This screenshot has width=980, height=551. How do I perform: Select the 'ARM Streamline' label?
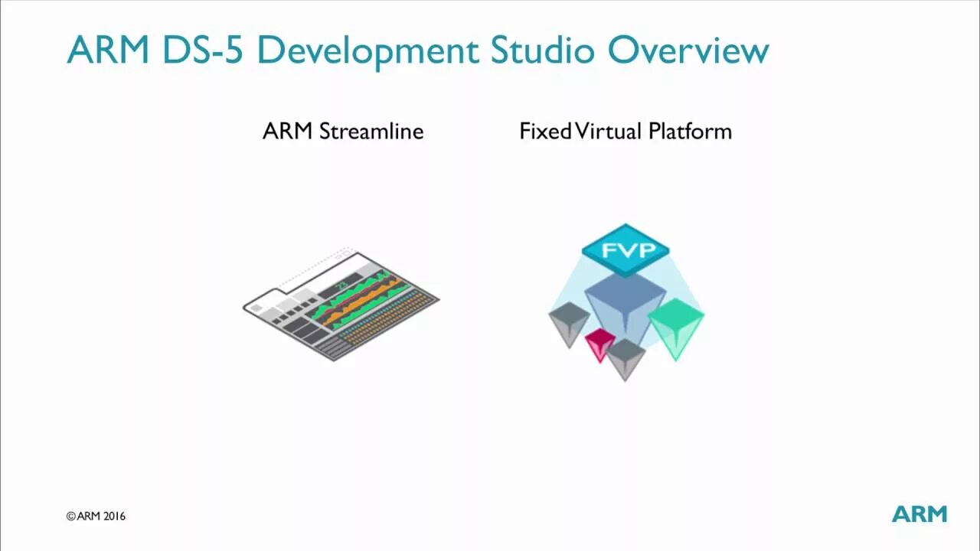(x=343, y=131)
